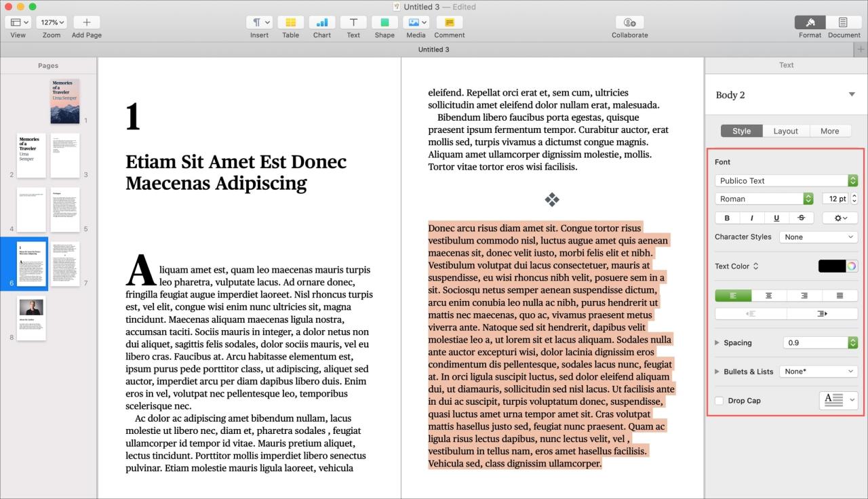Click the highlighted paragraph starting Donec arcu
Image resolution: width=868 pixels, height=499 pixels.
click(551, 346)
